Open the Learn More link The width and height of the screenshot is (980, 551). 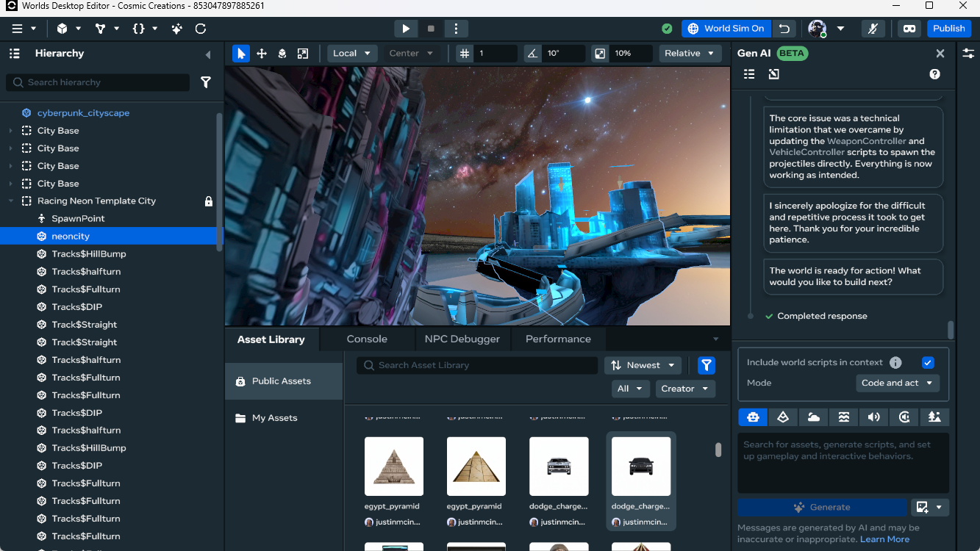tap(884, 539)
